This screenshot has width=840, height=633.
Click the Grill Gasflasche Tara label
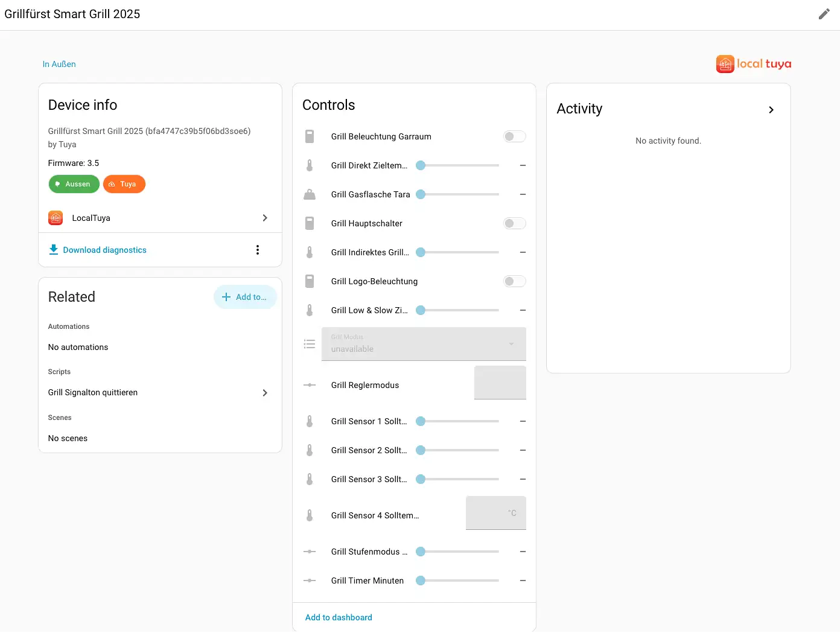371,194
